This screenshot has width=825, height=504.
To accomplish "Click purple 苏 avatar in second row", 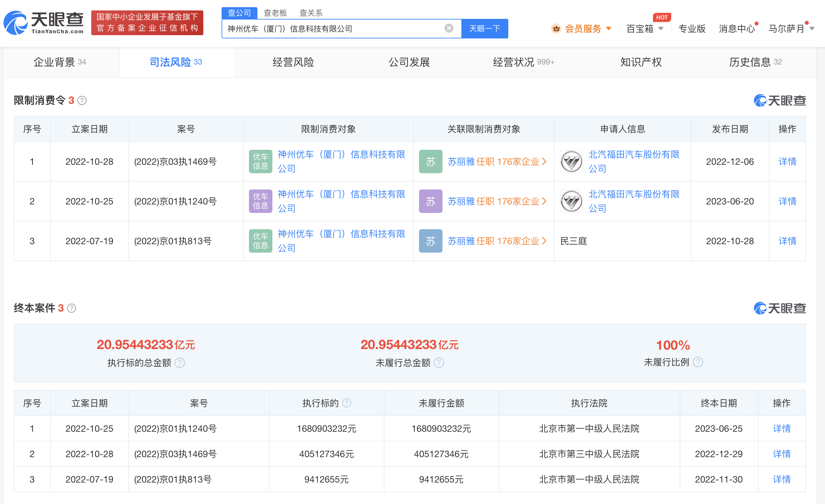I will (x=430, y=202).
